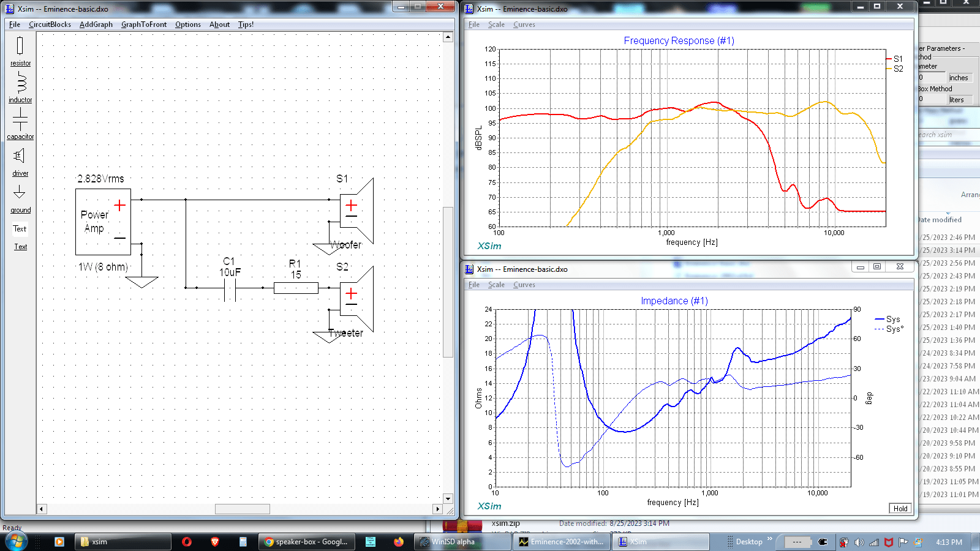
Task: Click the vertical scrollbar thumb in the schematic
Action: point(448,282)
